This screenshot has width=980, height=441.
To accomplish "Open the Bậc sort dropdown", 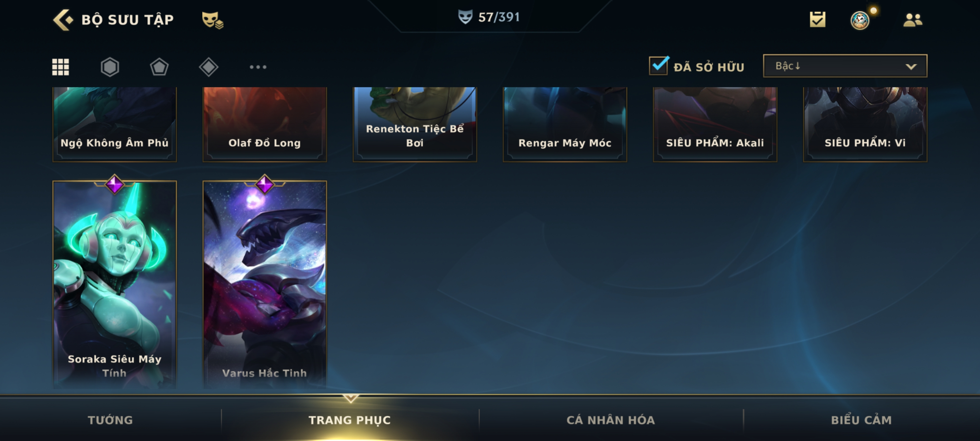I will coord(845,66).
